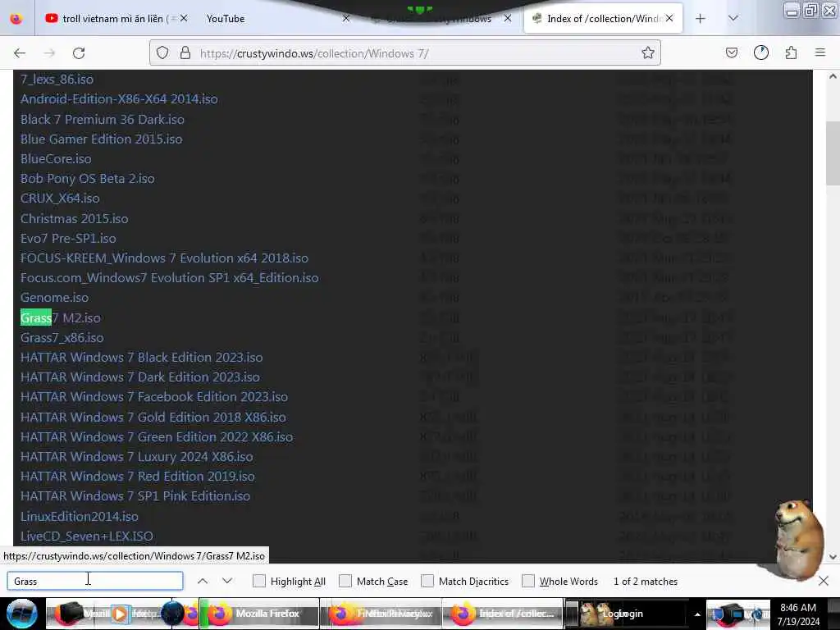The height and width of the screenshot is (630, 840).
Task: Switch to Mozilla Firefox taskbar button
Action: click(258, 614)
